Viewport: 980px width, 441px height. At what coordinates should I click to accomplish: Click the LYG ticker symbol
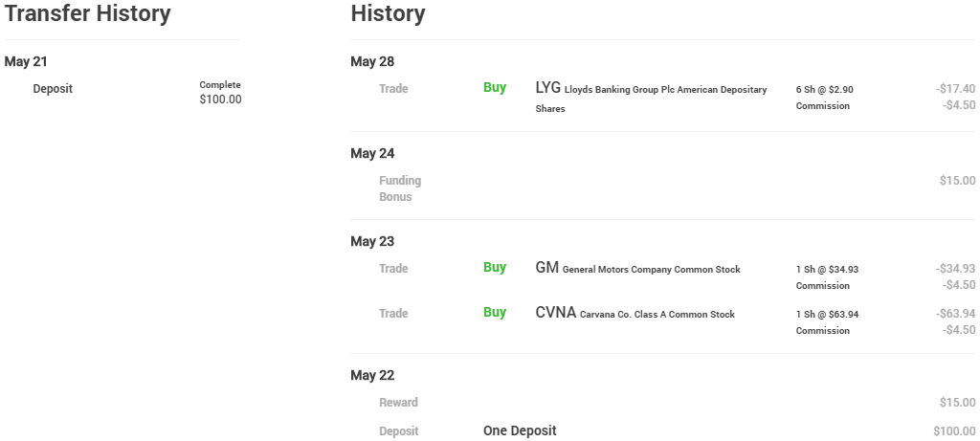coord(547,88)
